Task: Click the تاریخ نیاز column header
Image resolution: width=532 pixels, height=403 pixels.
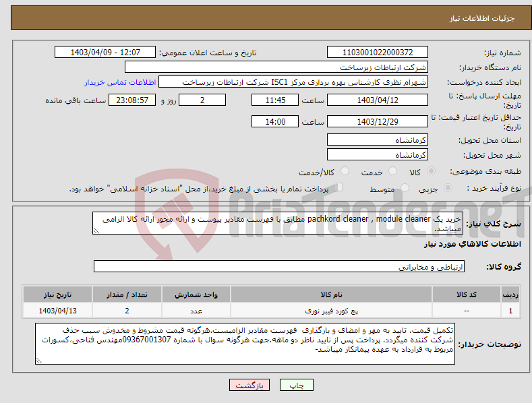Action: point(58,294)
